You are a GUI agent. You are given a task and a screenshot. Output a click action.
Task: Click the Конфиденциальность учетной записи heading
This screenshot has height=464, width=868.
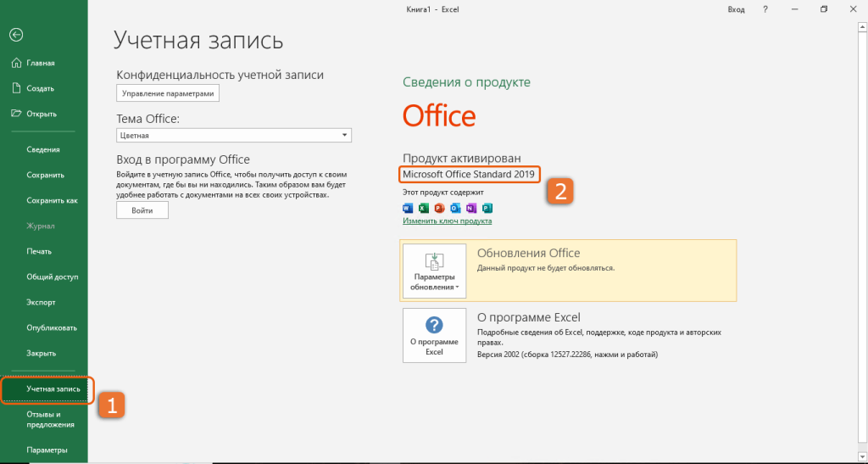[220, 75]
